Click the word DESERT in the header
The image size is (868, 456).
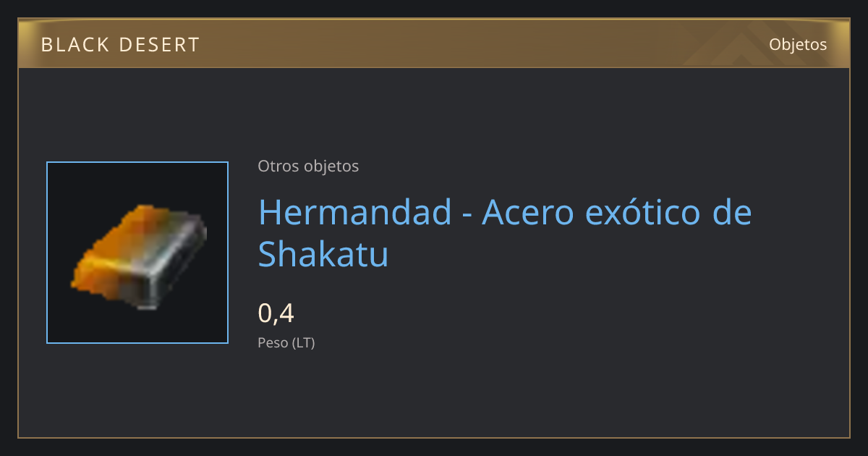159,45
